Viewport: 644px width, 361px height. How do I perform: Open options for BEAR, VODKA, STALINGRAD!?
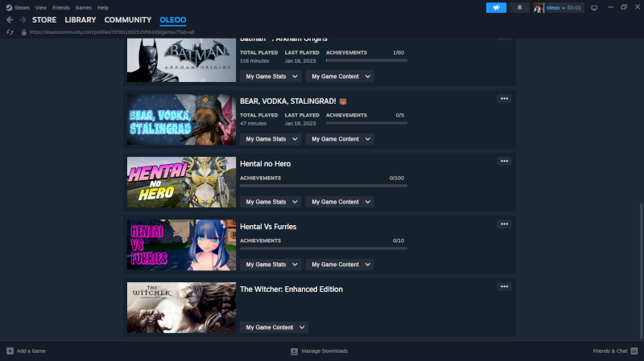[x=505, y=98]
